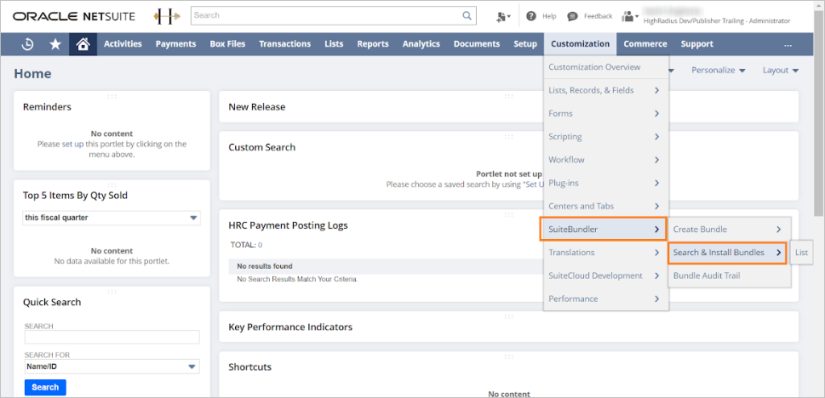Viewport: 825px width, 398px height.
Task: Click the blue Search button
Action: pos(45,387)
